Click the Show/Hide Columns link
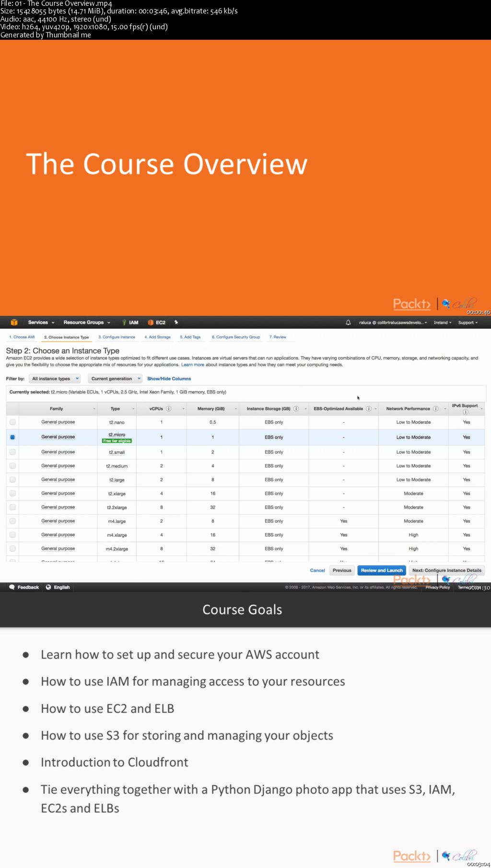The image size is (491, 868). [169, 379]
